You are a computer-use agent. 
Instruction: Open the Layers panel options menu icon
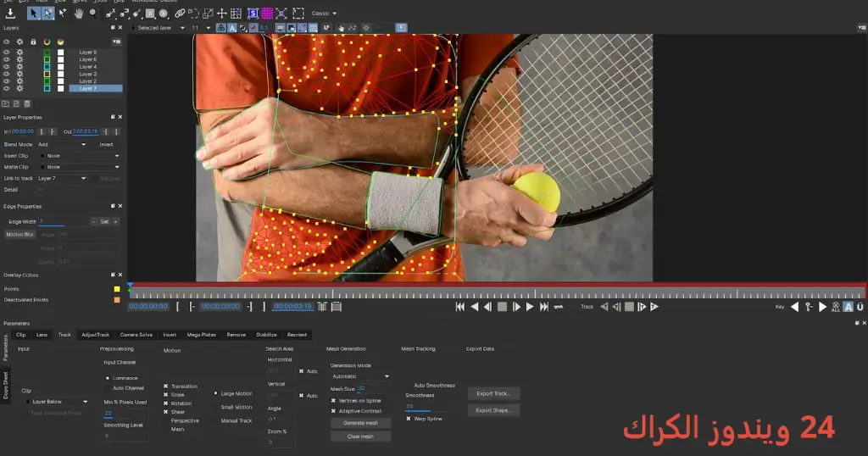(117, 42)
